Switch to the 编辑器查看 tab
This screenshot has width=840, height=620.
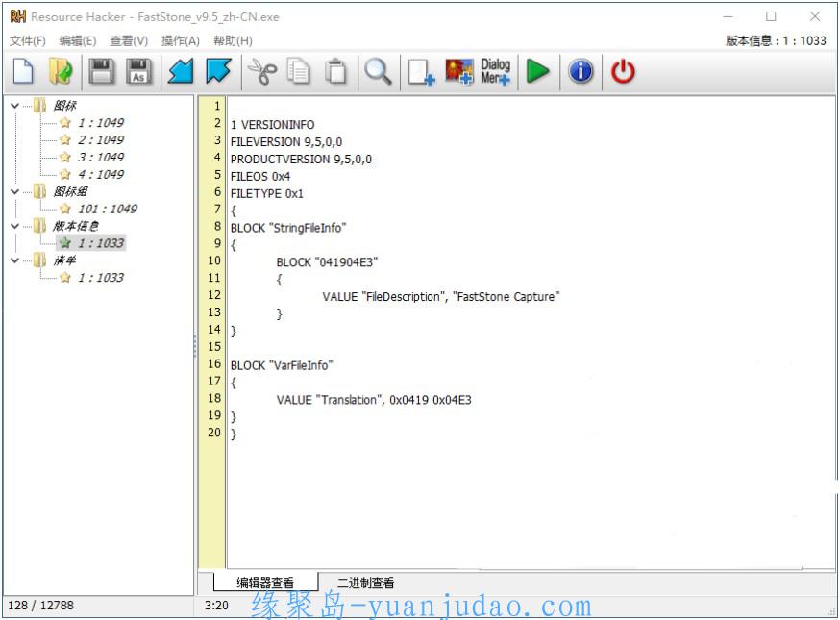(x=265, y=583)
